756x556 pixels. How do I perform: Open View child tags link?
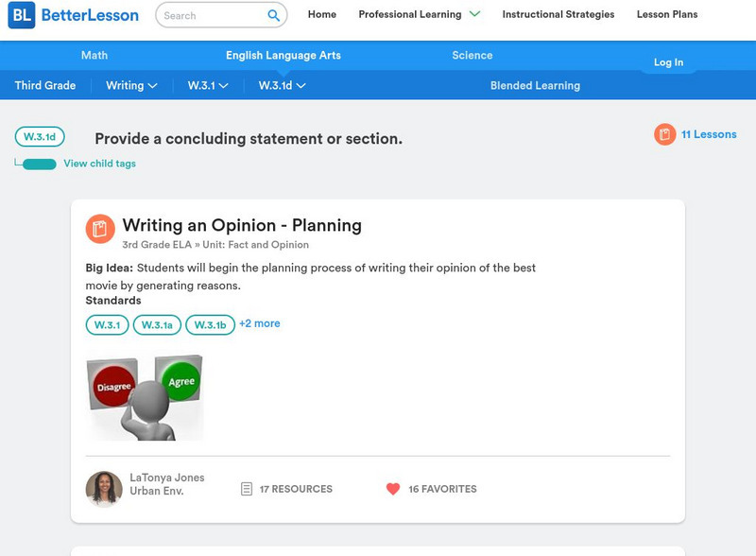pyautogui.click(x=100, y=164)
